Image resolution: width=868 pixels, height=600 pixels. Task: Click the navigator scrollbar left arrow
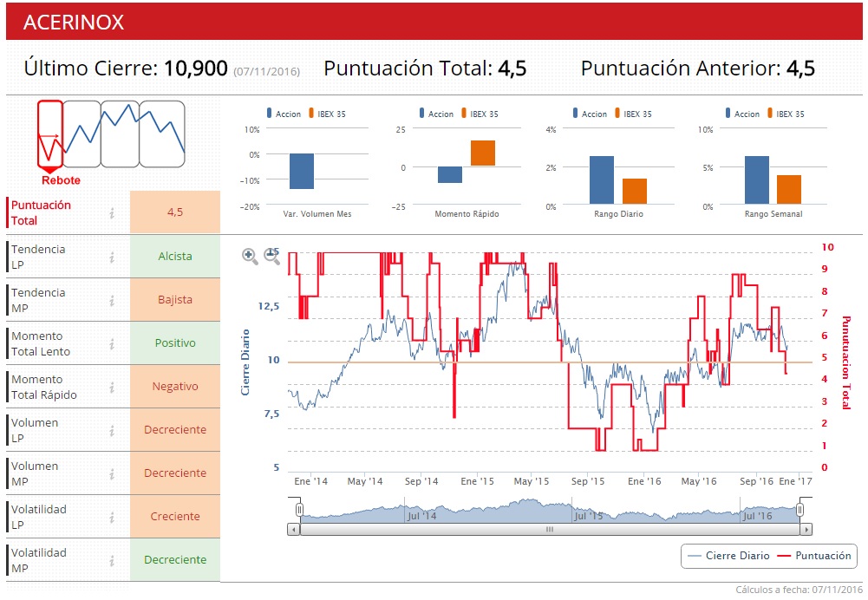click(x=294, y=530)
